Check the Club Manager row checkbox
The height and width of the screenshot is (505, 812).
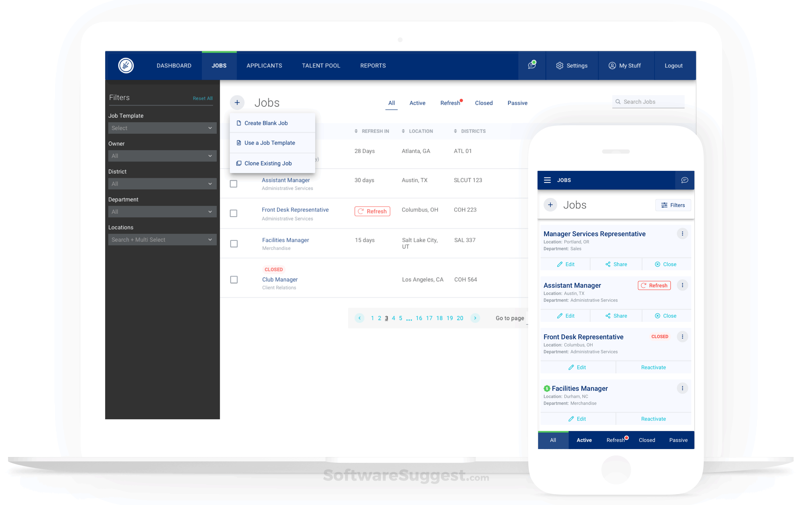(x=233, y=280)
